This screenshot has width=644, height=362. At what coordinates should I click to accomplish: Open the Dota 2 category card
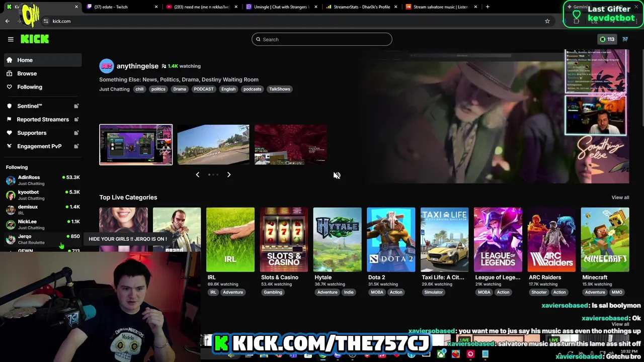[391, 240]
